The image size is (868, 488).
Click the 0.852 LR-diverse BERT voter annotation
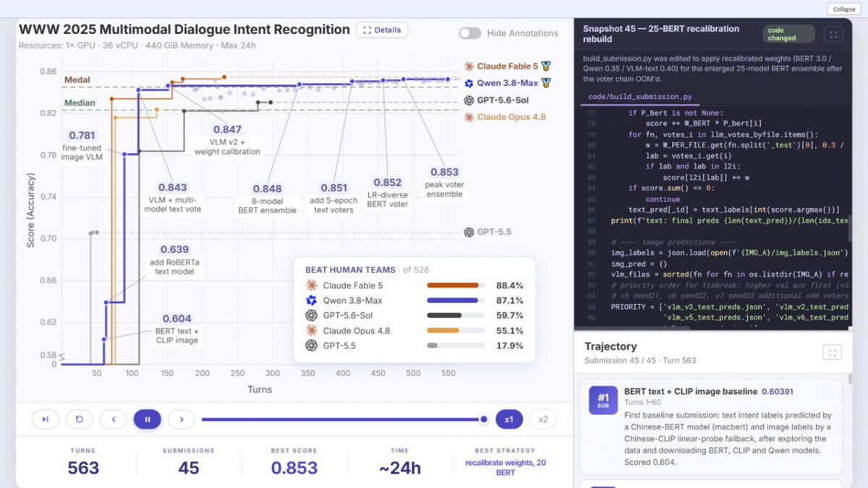click(x=388, y=193)
